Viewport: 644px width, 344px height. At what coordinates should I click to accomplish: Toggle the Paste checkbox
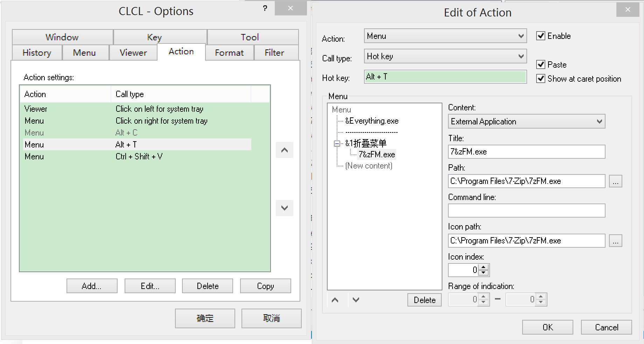[x=541, y=65]
